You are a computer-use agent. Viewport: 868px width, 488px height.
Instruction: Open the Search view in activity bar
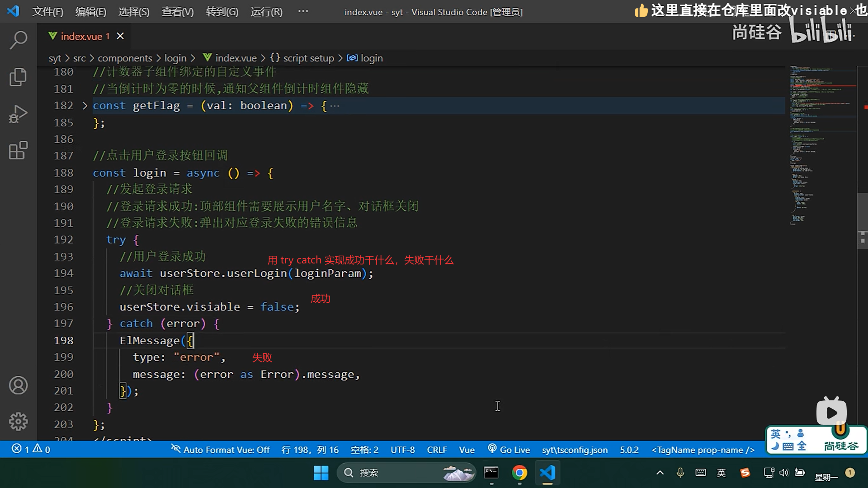[18, 40]
